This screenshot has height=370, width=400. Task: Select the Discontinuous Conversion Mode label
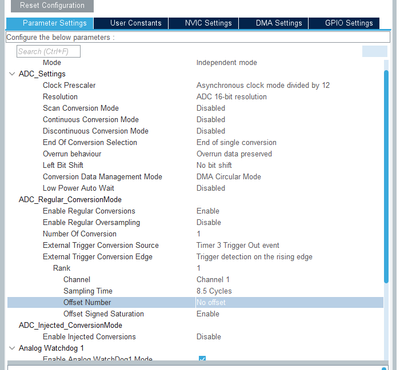click(x=95, y=131)
